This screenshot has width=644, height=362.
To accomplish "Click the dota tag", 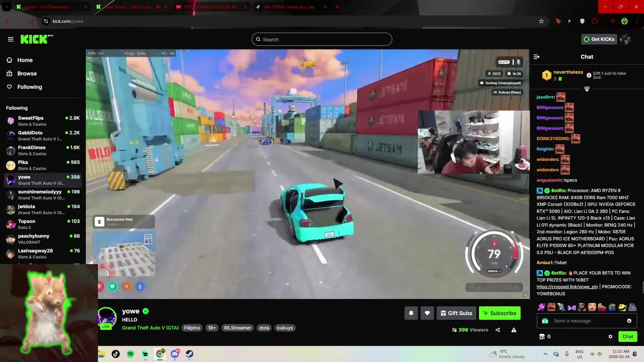I will [264, 328].
